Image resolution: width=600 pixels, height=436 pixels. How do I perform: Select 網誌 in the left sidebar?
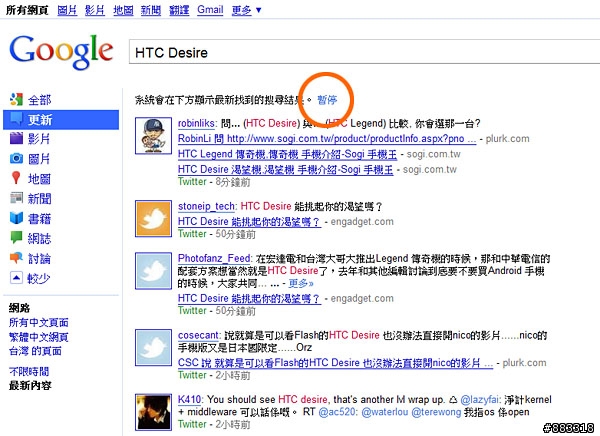click(39, 238)
